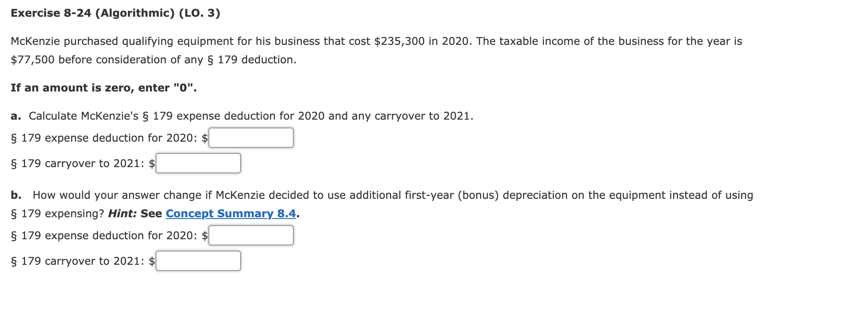868x336 pixels.
Task: Click the italic 'Hint:' word
Action: [123, 213]
